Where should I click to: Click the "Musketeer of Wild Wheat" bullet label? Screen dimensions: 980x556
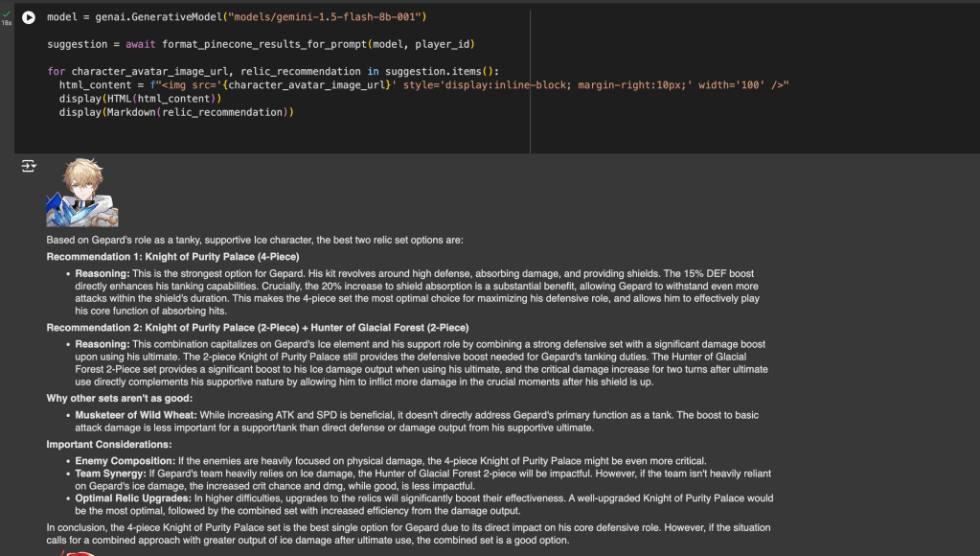click(x=136, y=415)
